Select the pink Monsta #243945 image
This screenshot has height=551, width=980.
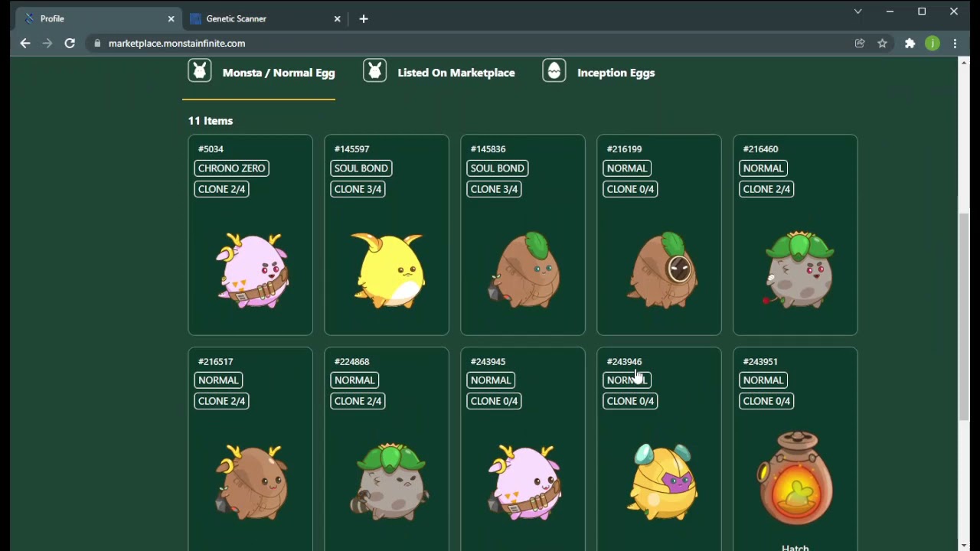point(524,482)
